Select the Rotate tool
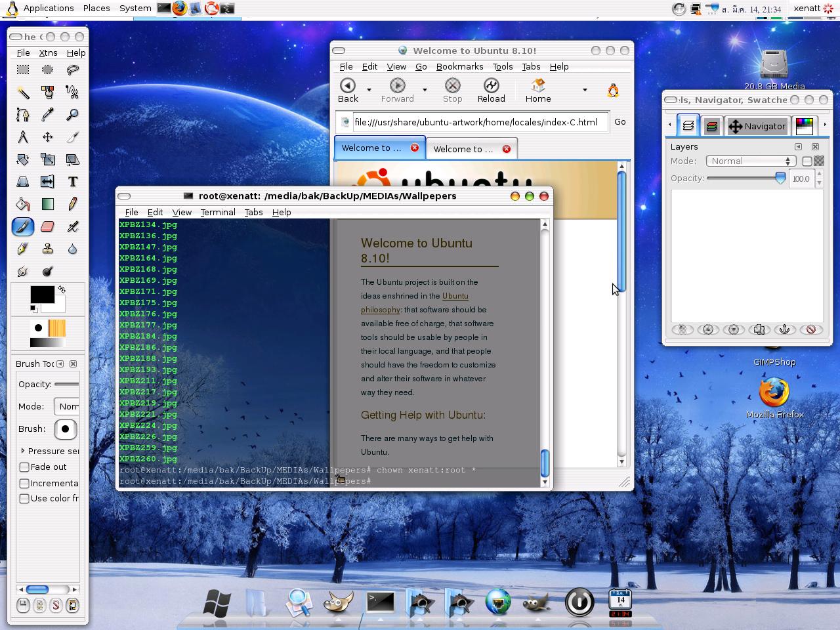Viewport: 840px width, 630px height. 23,159
